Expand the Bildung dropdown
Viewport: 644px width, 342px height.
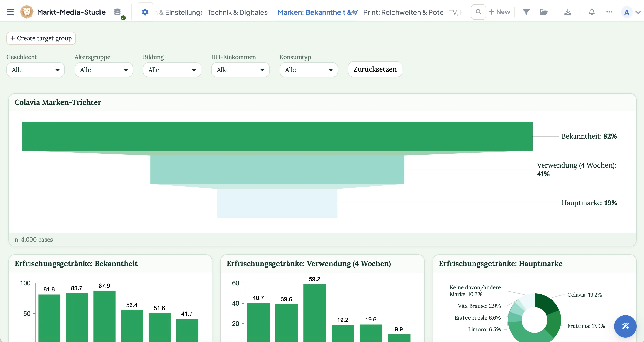point(172,70)
